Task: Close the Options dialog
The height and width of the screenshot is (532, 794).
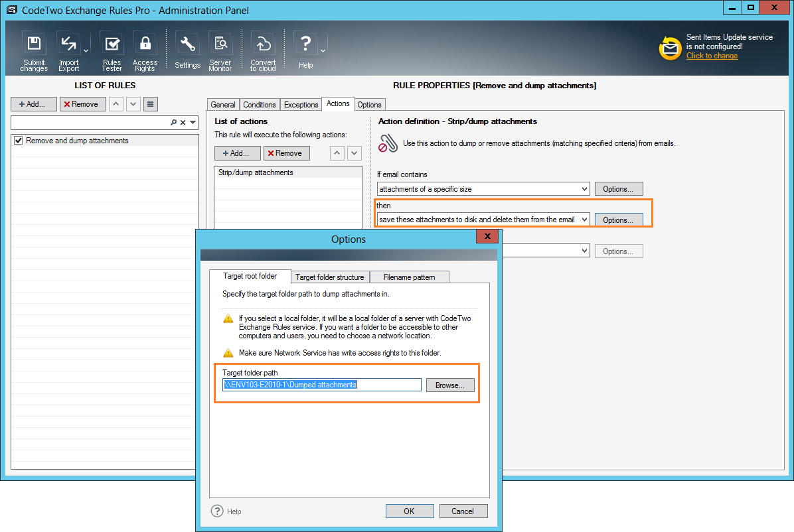Action: tap(487, 236)
